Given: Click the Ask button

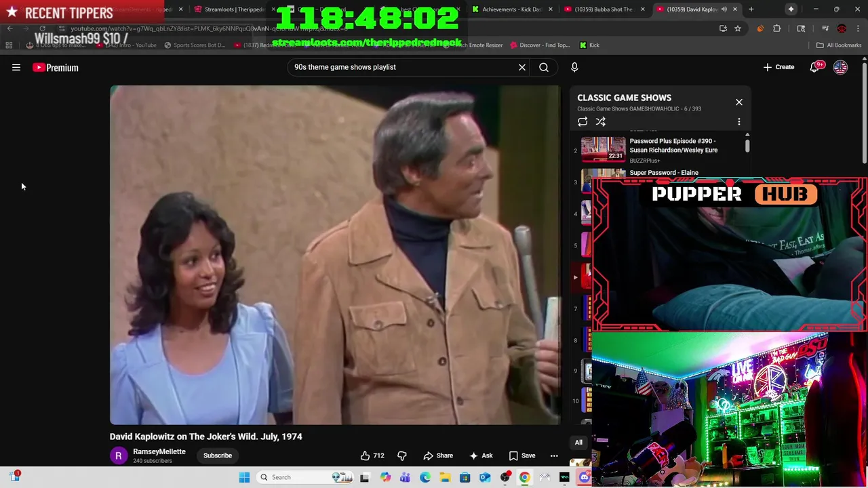Looking at the screenshot, I should pyautogui.click(x=481, y=455).
